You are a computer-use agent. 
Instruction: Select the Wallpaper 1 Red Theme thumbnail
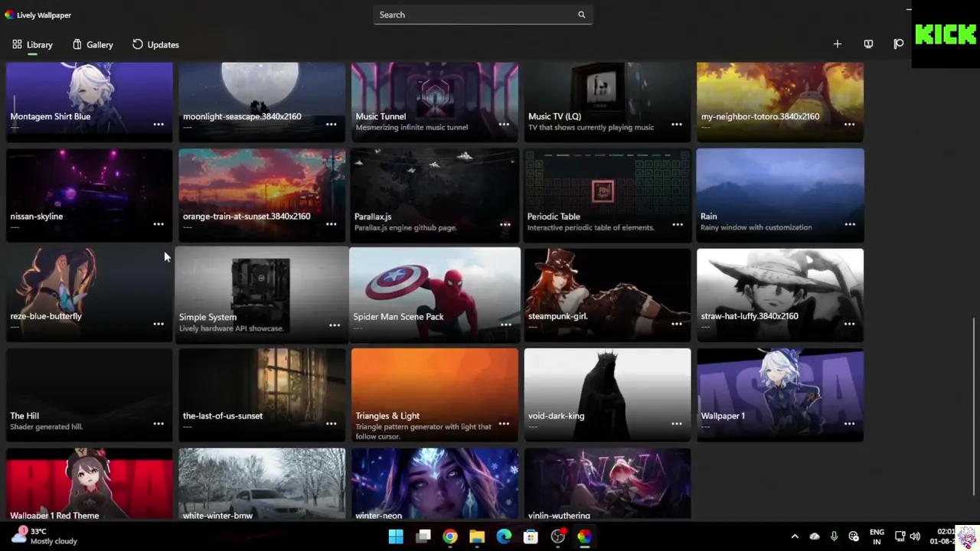pyautogui.click(x=90, y=484)
